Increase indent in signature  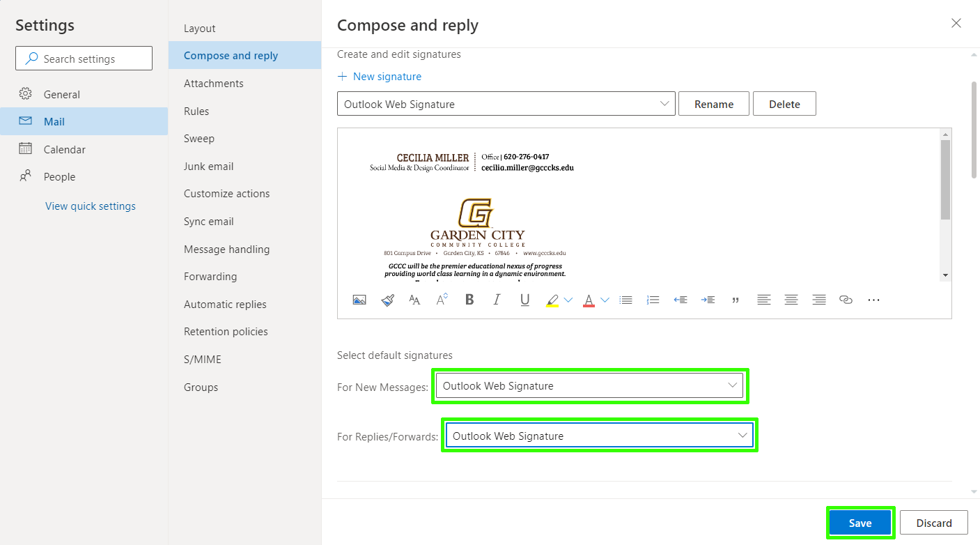708,300
